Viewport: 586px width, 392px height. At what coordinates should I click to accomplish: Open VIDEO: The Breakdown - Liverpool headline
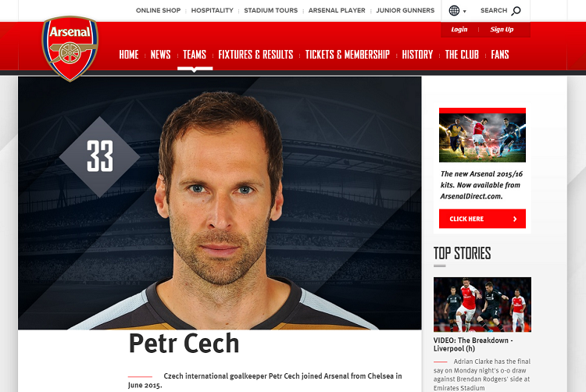pos(473,344)
